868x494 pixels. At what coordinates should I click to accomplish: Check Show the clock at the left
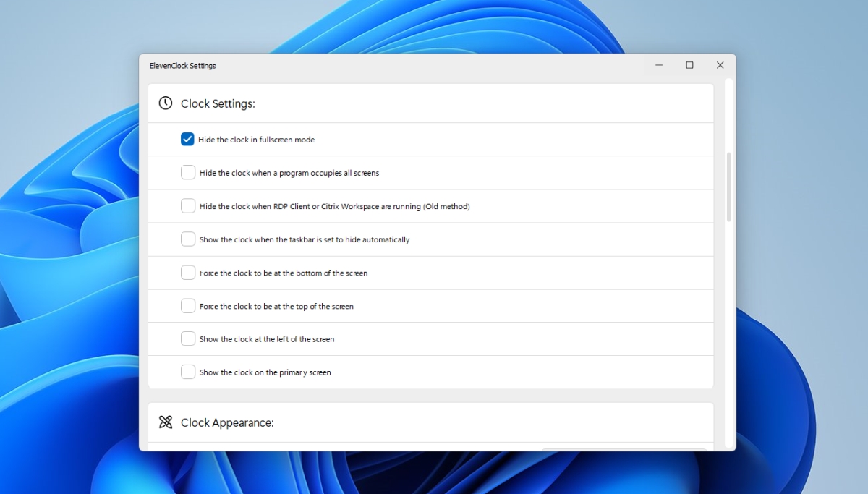coord(188,338)
